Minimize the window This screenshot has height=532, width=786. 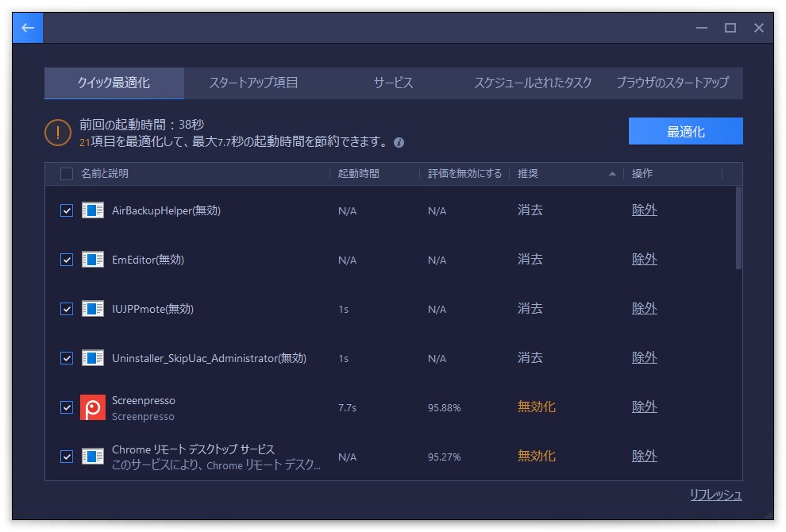(x=702, y=28)
